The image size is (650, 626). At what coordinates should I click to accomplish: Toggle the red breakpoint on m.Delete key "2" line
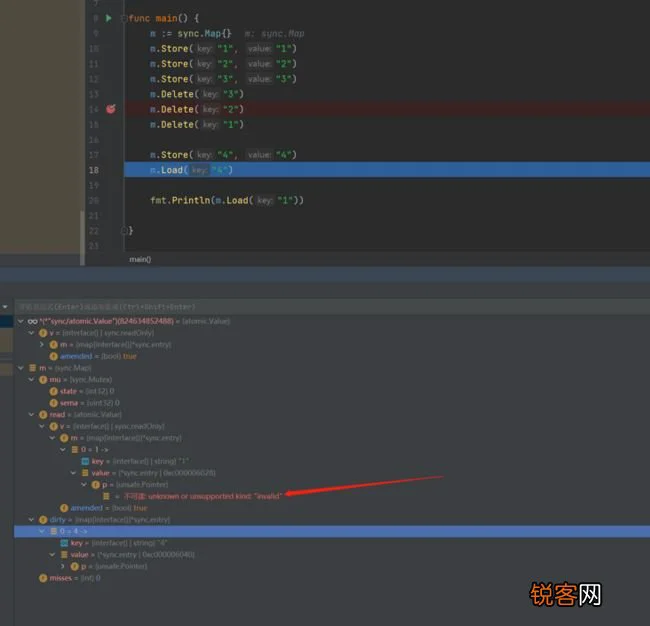111,109
